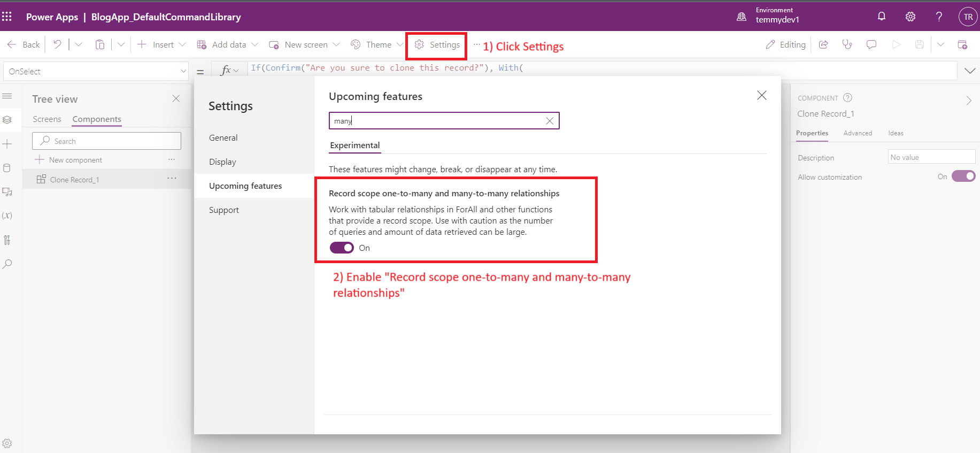Click the Description No value field
980x453 pixels.
[931, 157]
